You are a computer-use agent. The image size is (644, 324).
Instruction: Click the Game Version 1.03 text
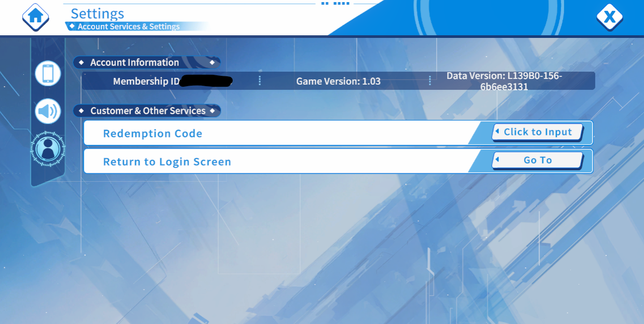click(338, 82)
